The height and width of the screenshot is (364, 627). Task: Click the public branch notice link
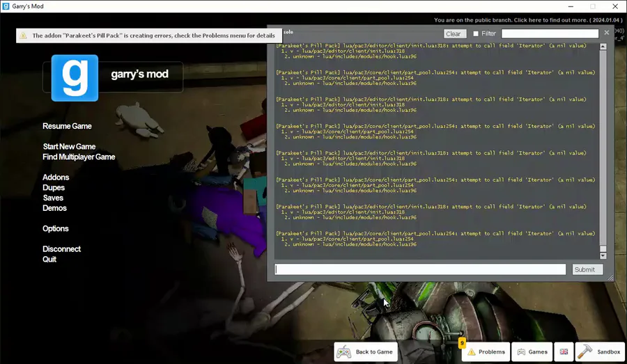pyautogui.click(x=528, y=20)
